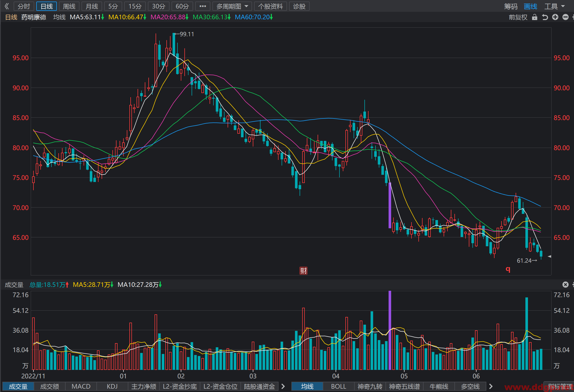This screenshot has width=574, height=392.
Task: Expand more sub-indicator tabs with right arrow
Action: (x=283, y=386)
